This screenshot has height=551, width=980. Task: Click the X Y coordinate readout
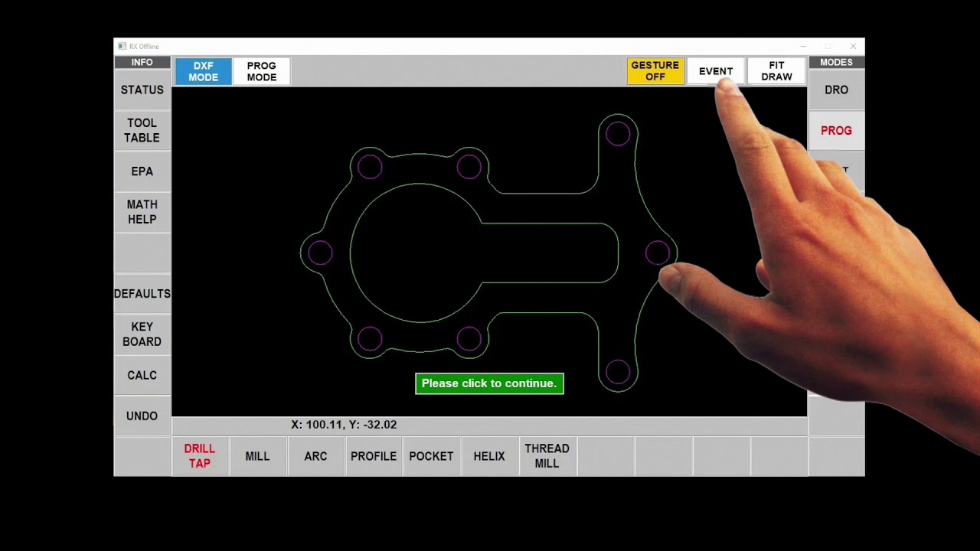click(x=344, y=424)
